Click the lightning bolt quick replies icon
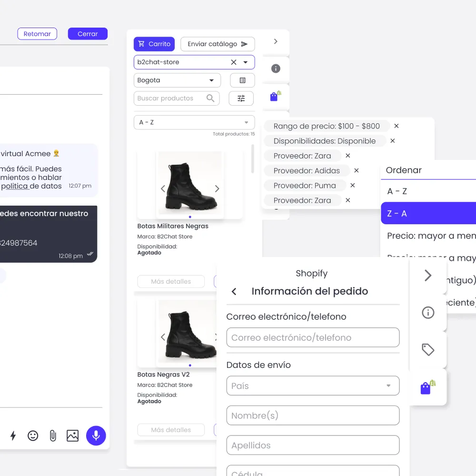This screenshot has width=476, height=476. coord(13,436)
